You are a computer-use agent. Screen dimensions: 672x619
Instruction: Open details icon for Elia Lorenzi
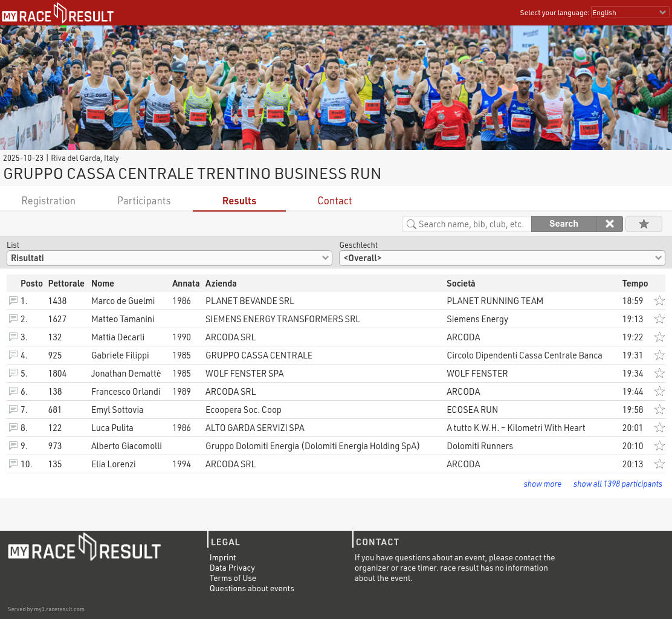pos(13,464)
